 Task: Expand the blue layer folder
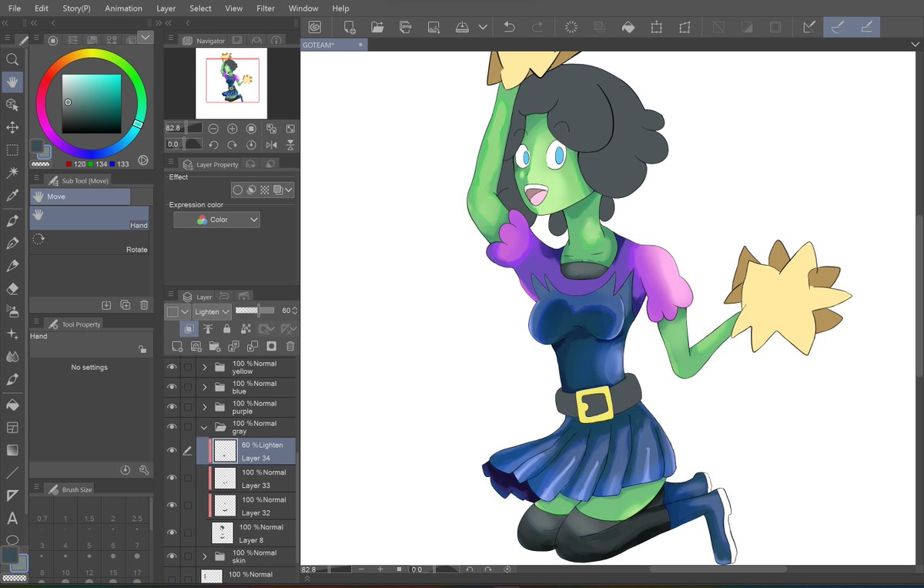(x=205, y=388)
